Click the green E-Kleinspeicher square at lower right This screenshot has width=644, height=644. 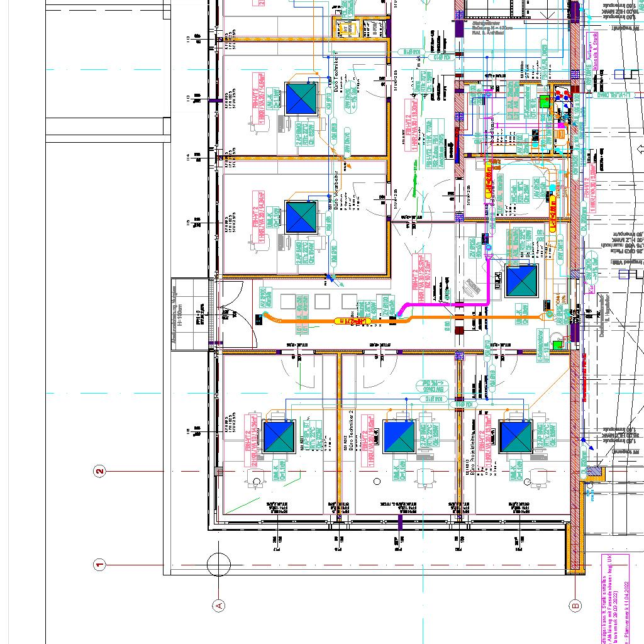pos(557,345)
